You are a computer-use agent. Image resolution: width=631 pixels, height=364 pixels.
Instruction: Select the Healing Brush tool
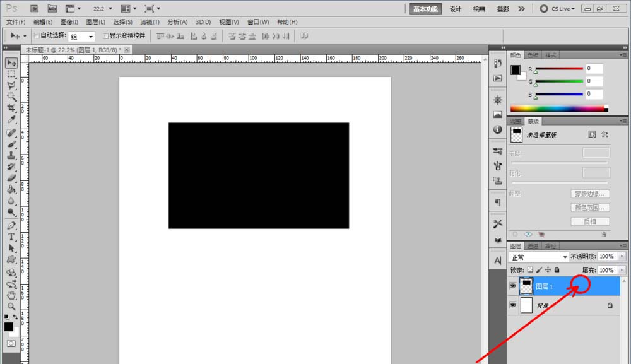(x=11, y=132)
